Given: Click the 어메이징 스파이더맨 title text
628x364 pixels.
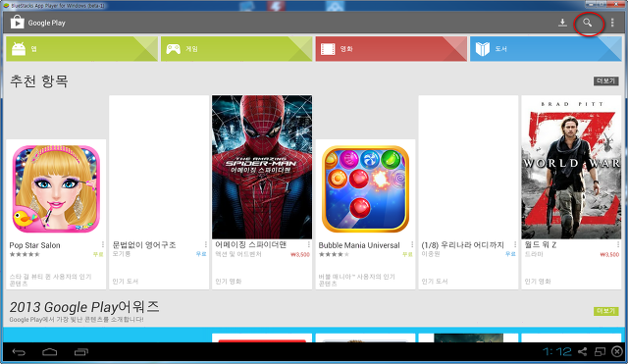Looking at the screenshot, I should (x=251, y=244).
